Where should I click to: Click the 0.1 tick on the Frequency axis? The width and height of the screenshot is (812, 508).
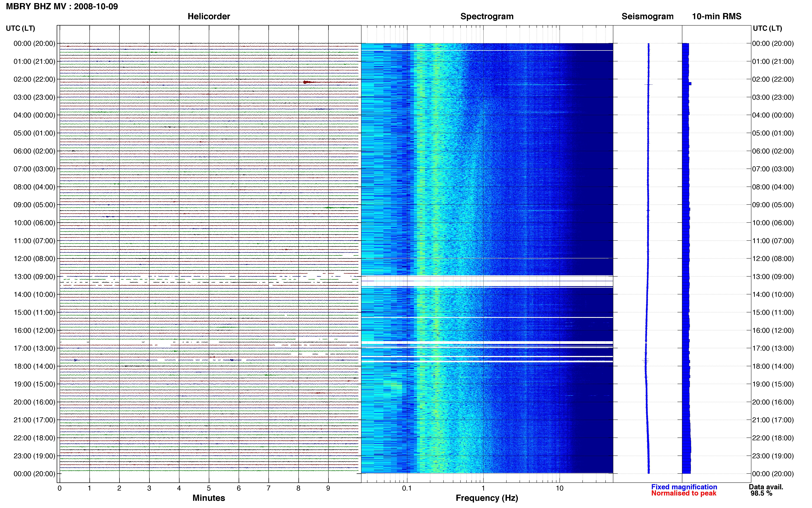(407, 488)
